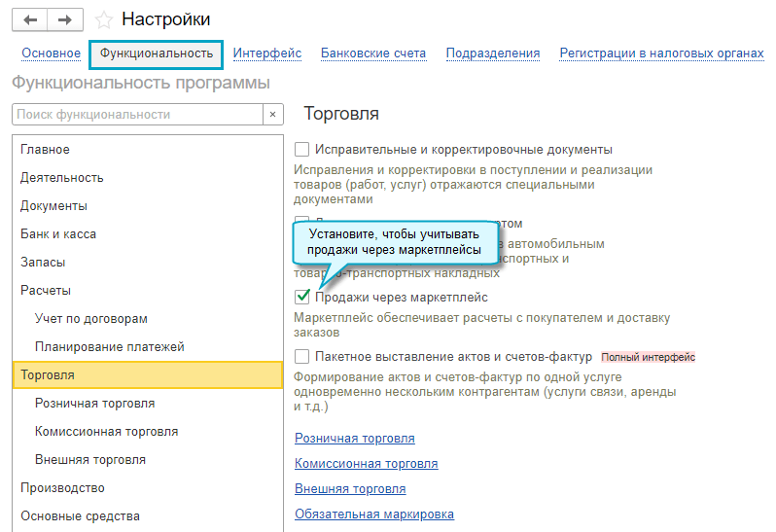This screenshot has width=776, height=532.
Task: Click the Полный интерфейс pink label
Action: [649, 357]
